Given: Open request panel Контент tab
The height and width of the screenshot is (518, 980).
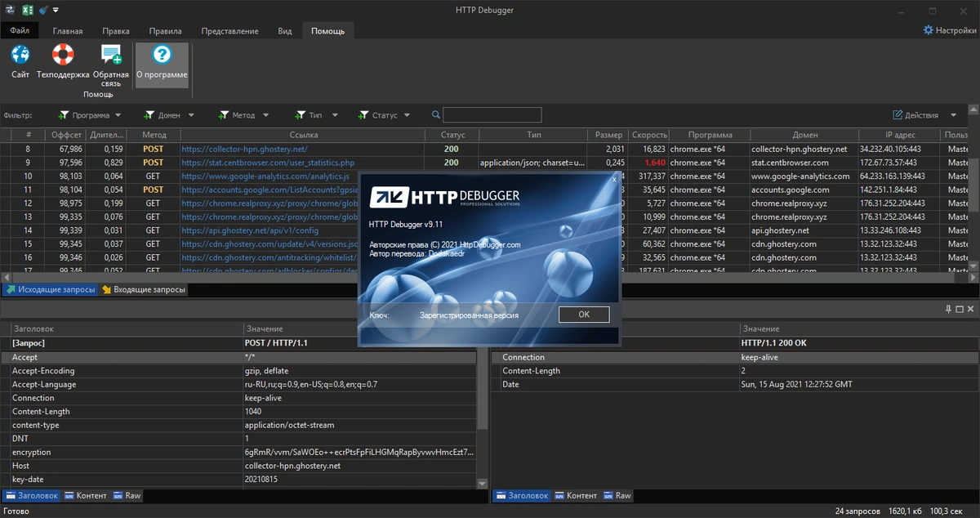Looking at the screenshot, I should pos(86,495).
